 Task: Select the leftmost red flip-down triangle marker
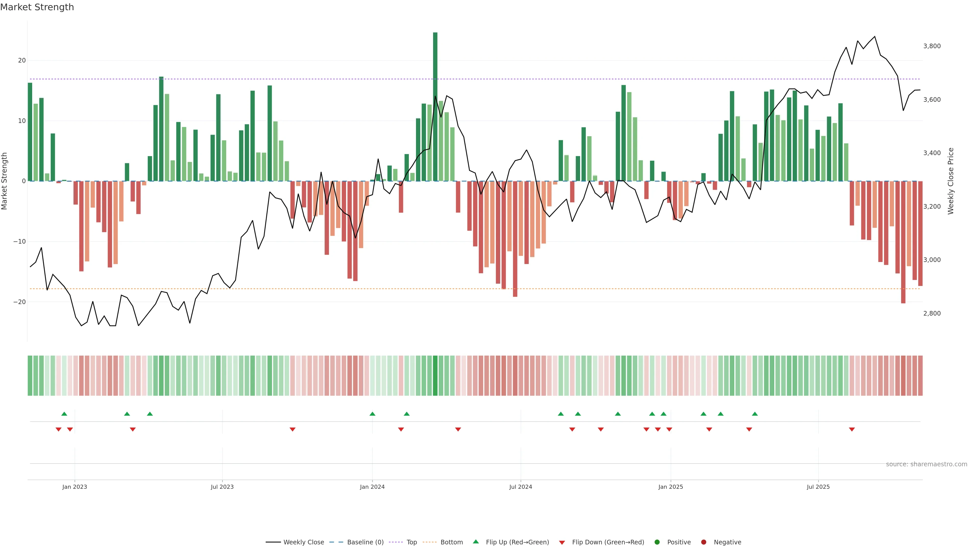59,429
